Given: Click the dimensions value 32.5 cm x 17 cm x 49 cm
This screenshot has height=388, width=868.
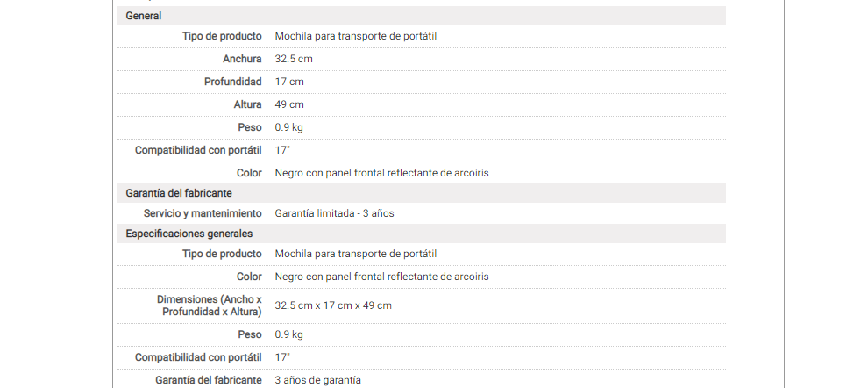Looking at the screenshot, I should (x=333, y=305).
